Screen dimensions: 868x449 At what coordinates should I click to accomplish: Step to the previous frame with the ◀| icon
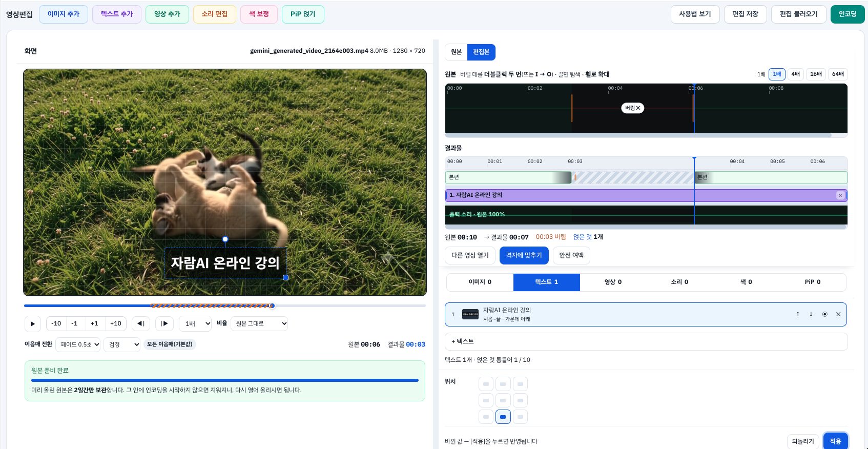[141, 323]
